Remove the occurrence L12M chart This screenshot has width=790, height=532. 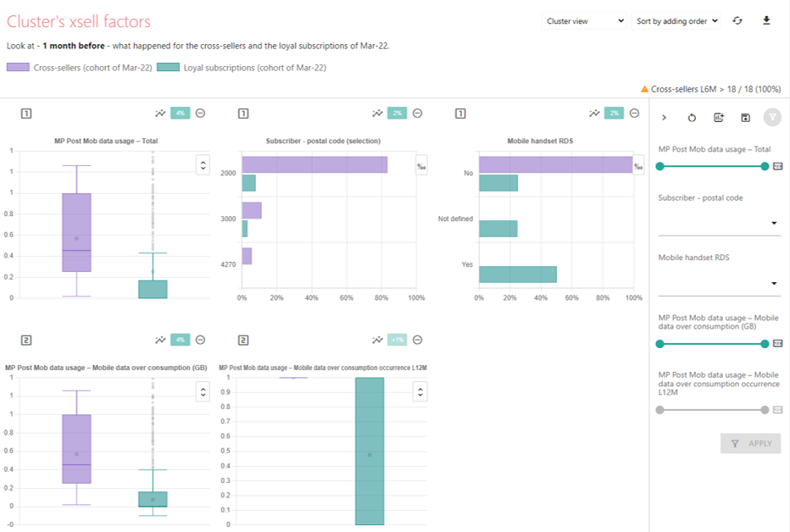point(417,341)
